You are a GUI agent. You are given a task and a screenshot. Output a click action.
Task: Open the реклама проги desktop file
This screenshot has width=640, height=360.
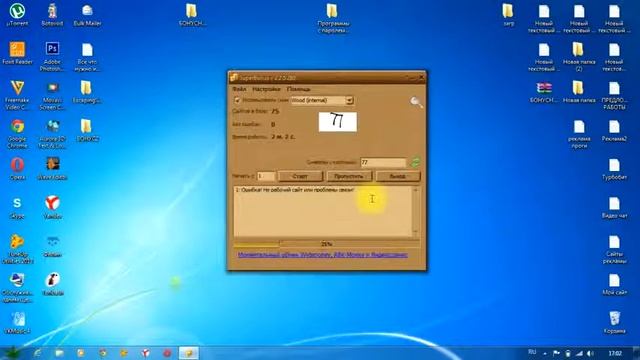pos(579,133)
